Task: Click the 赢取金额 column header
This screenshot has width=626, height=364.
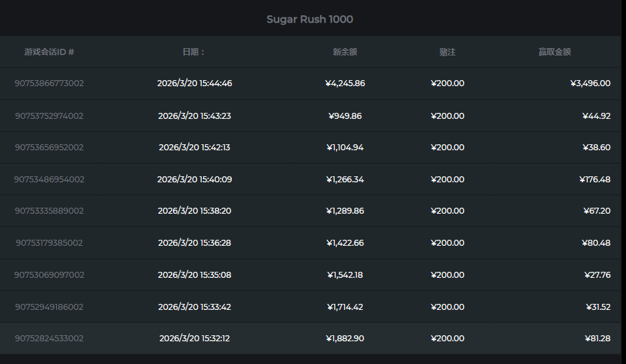Action: pyautogui.click(x=555, y=51)
